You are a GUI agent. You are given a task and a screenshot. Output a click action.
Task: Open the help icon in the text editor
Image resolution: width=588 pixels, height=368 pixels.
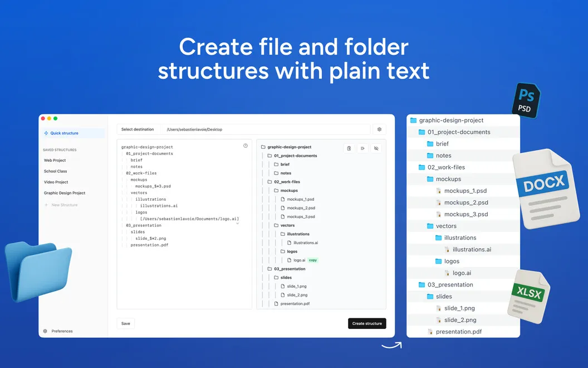point(245,146)
